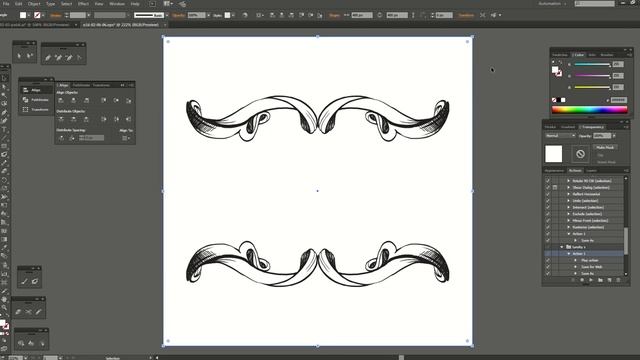The width and height of the screenshot is (640, 360).
Task: Click the Transparency opacity value field
Action: [x=602, y=136]
